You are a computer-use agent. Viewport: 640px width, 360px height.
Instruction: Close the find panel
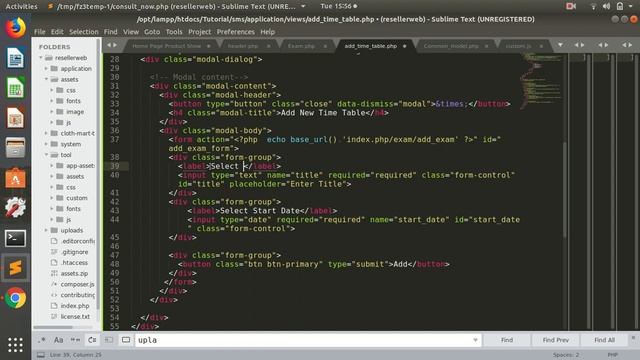pyautogui.click(x=633, y=338)
